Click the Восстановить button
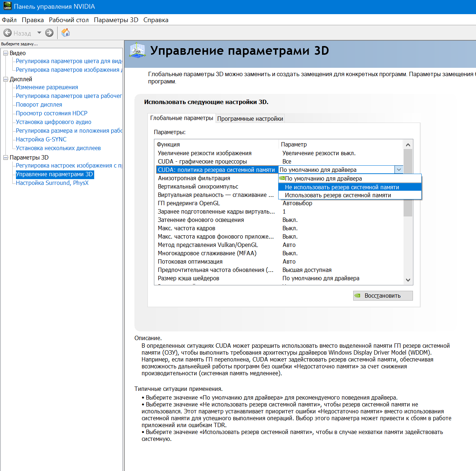This screenshot has width=476, height=471. (x=383, y=296)
